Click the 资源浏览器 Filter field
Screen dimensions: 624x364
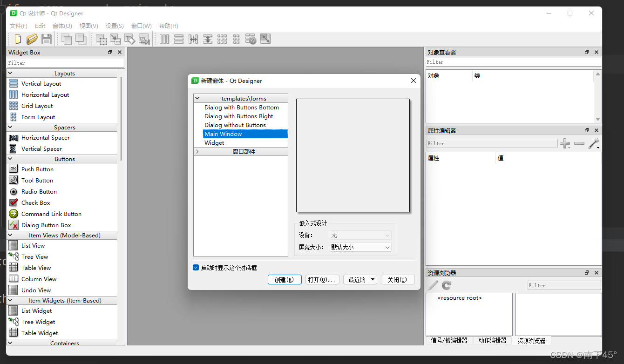point(564,285)
